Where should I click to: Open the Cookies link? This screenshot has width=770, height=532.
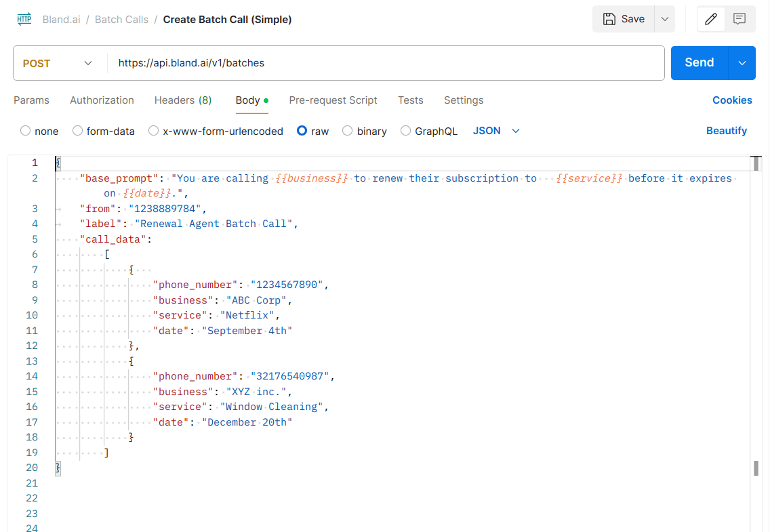click(x=732, y=100)
